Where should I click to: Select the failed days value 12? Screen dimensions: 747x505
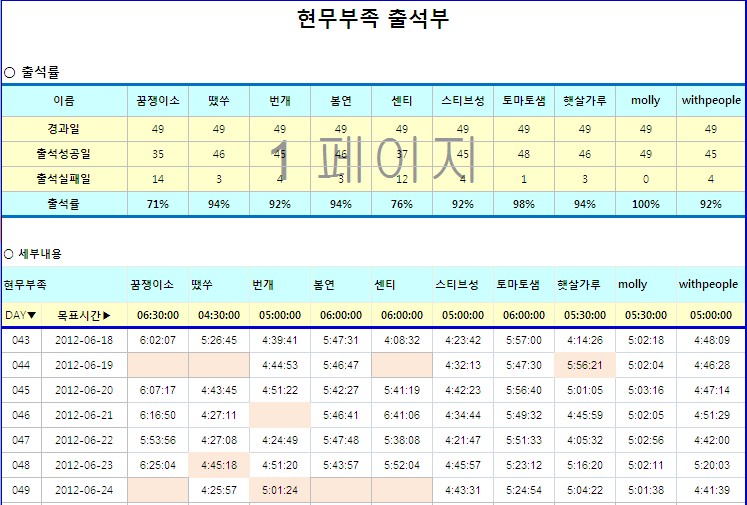[x=402, y=179]
